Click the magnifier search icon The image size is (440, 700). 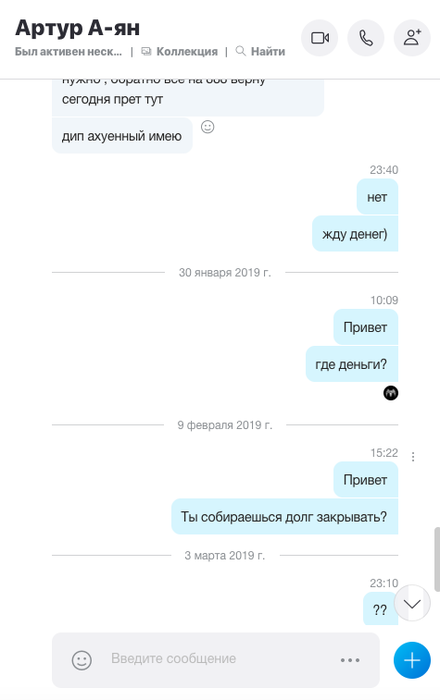(x=241, y=51)
